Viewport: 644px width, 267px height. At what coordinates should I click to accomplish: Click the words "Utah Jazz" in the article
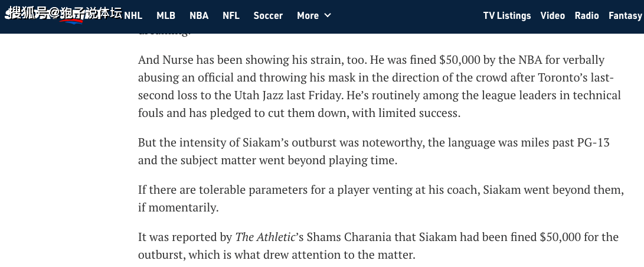point(254,95)
